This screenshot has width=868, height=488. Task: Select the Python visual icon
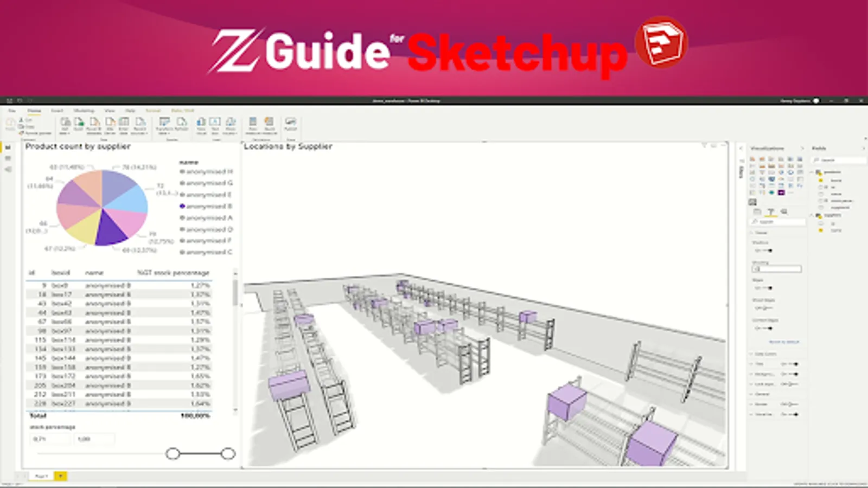tap(800, 185)
